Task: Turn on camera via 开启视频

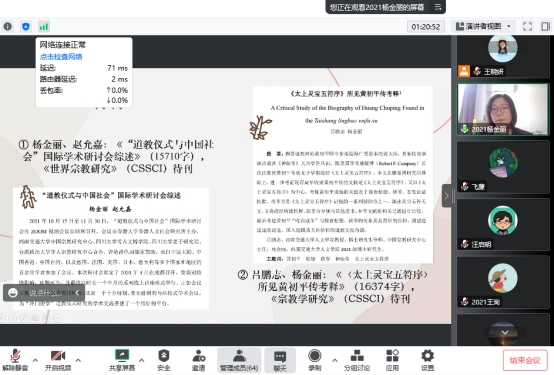Action: pos(58,361)
